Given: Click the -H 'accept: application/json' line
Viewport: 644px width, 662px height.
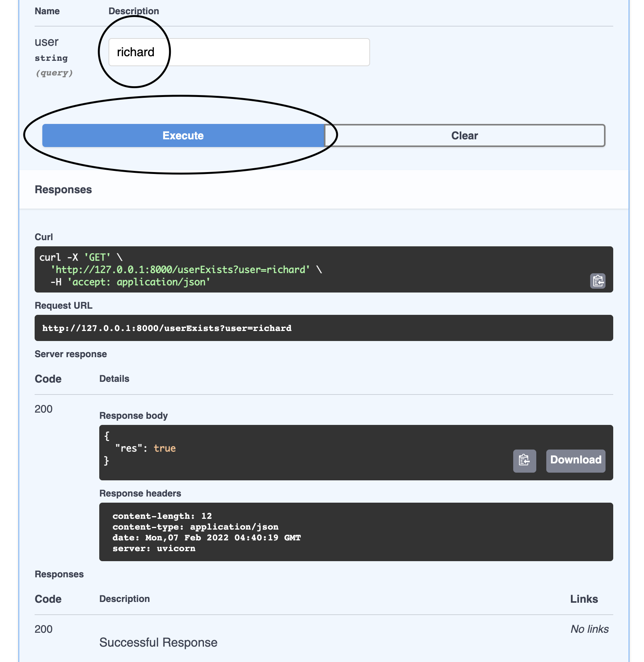Looking at the screenshot, I should [x=130, y=282].
